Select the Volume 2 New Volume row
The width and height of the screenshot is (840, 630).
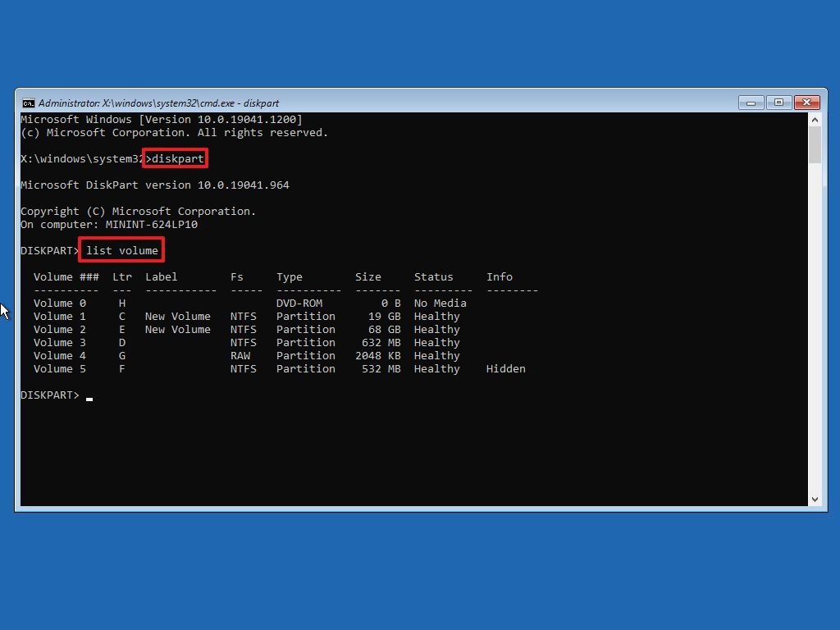[246, 329]
